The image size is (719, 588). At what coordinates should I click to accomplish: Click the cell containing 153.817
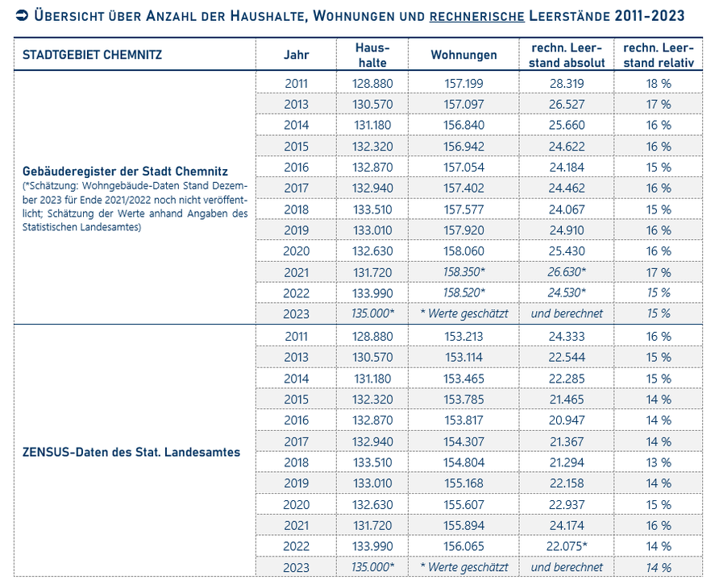tap(463, 420)
